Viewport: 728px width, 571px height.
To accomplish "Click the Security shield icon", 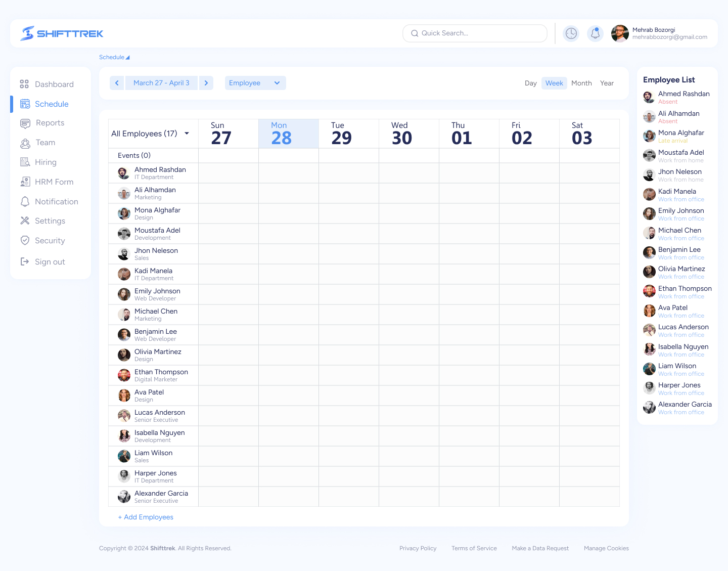I will [25, 240].
